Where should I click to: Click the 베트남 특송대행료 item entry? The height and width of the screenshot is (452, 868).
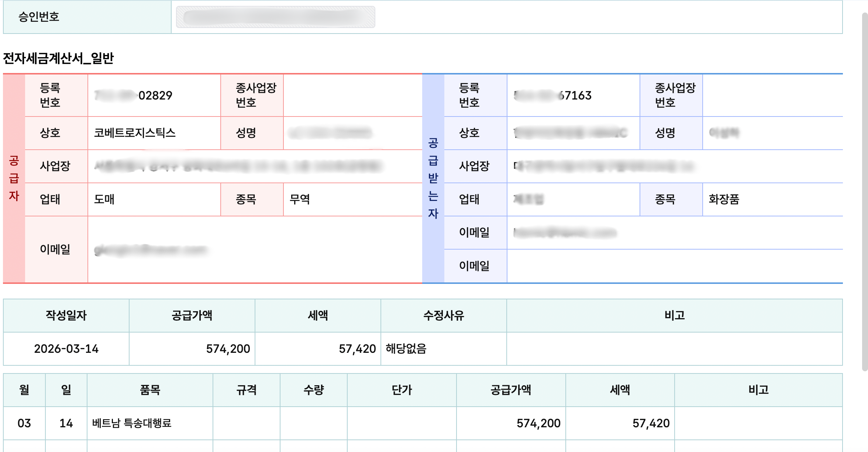[x=132, y=423]
